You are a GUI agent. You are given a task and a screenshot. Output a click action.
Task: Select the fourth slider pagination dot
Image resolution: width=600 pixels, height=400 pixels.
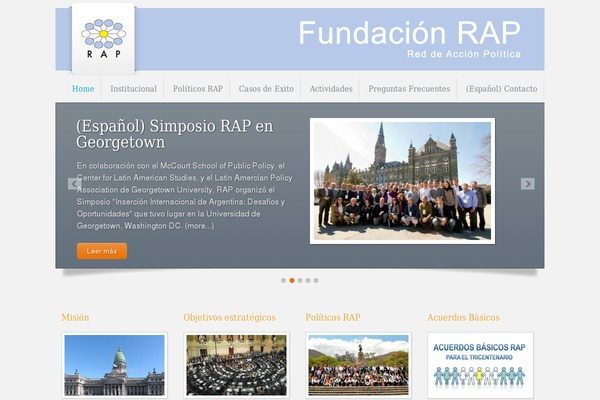click(308, 281)
